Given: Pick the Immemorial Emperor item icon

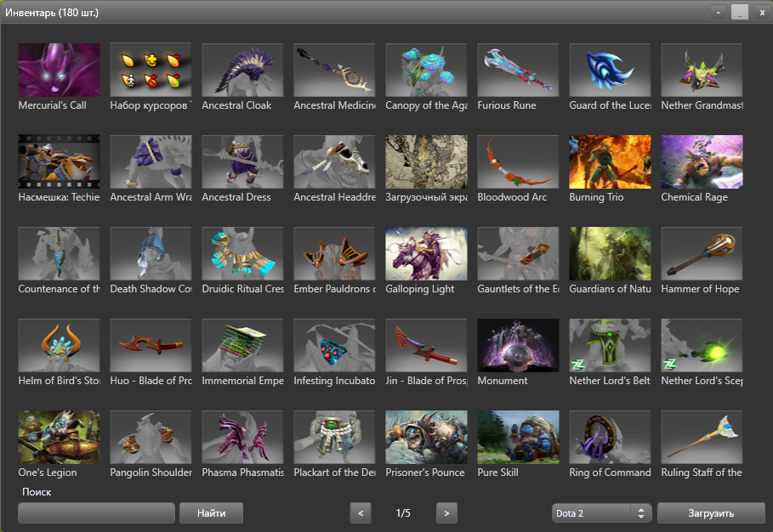Looking at the screenshot, I should (x=242, y=345).
